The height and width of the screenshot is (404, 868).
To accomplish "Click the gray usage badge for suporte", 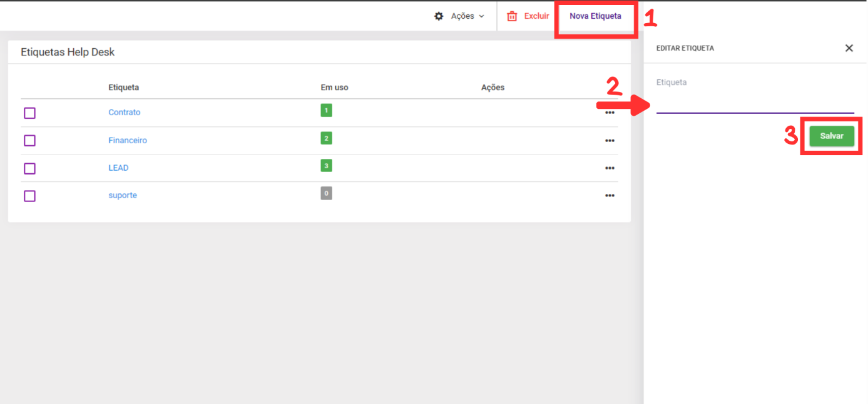I will (326, 193).
